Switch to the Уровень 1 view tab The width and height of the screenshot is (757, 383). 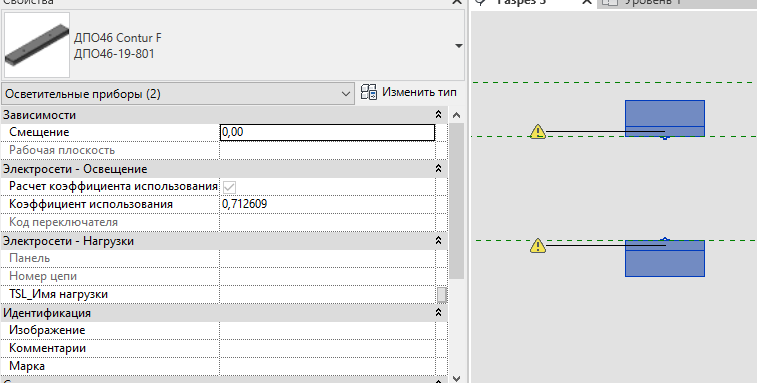point(652,2)
